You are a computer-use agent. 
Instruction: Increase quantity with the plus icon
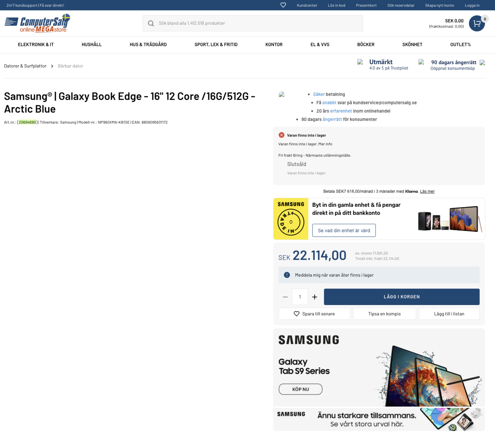(315, 297)
